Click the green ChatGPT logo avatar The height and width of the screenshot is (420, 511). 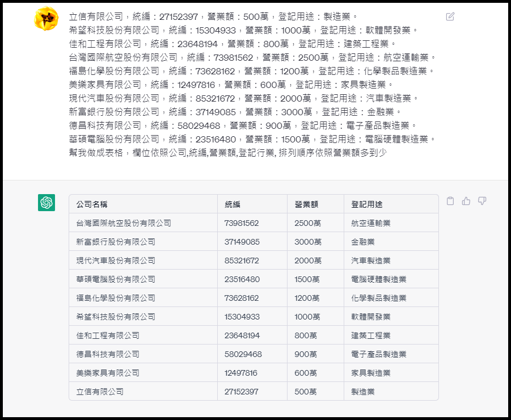coord(47,203)
